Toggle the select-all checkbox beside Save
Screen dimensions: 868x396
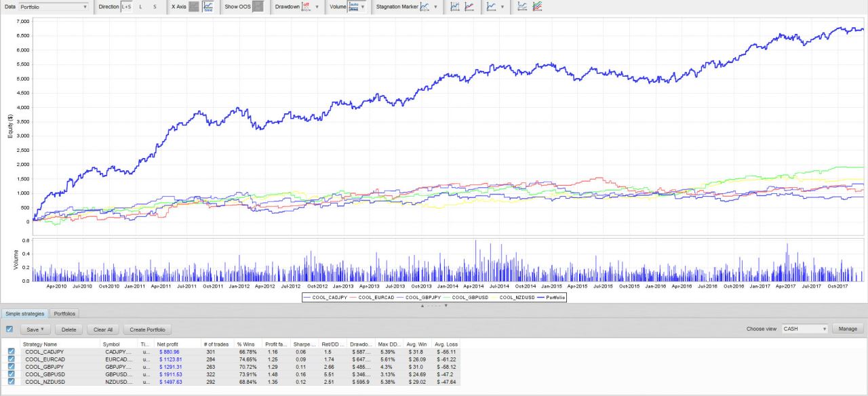9,330
